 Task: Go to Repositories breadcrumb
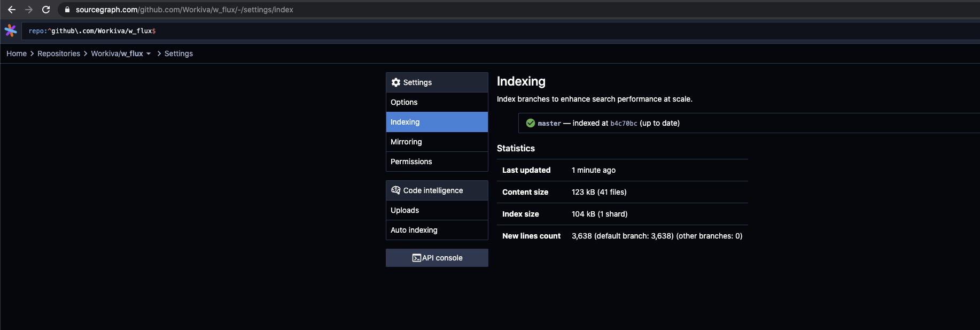pyautogui.click(x=59, y=53)
